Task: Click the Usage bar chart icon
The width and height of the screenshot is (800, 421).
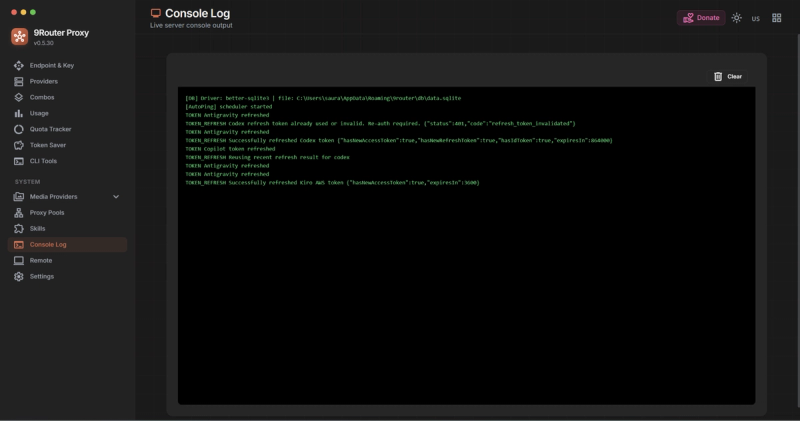Action: pos(19,113)
